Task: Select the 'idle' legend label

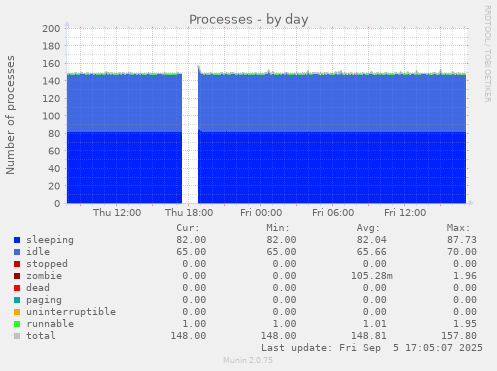Action: [x=38, y=252]
